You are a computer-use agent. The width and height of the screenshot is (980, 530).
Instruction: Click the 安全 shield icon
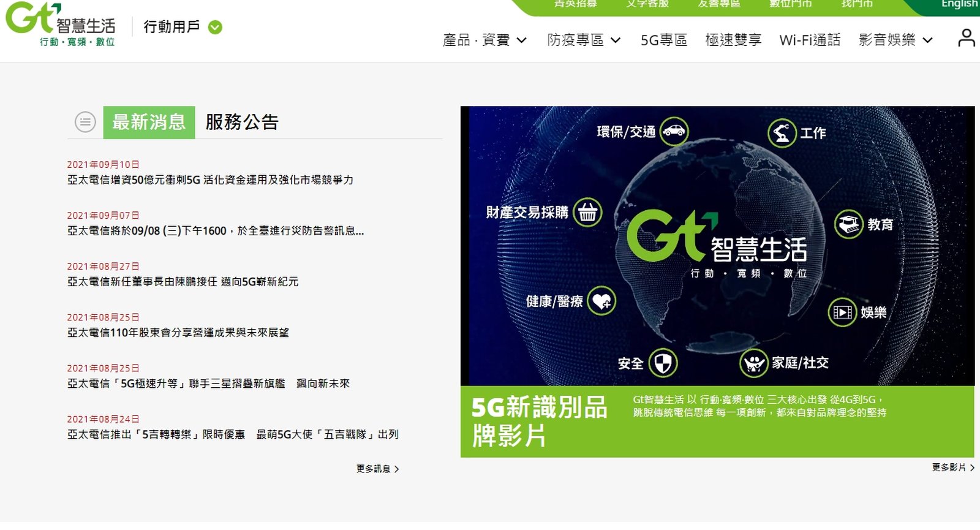[x=663, y=363]
